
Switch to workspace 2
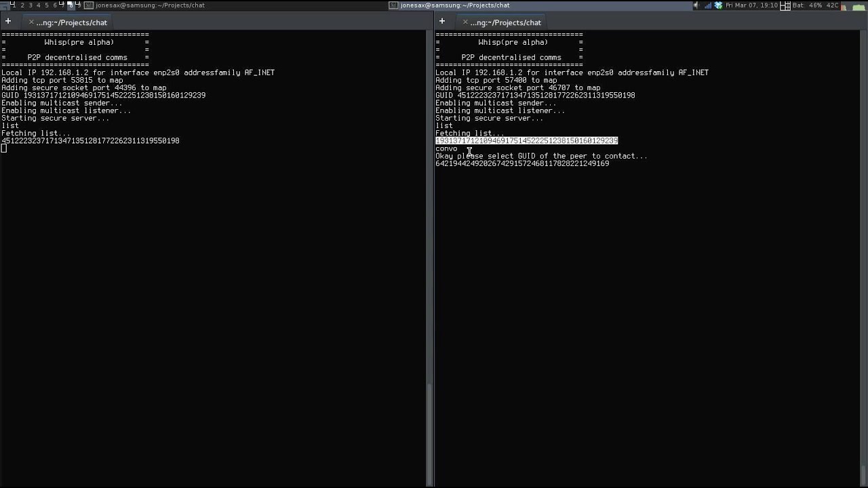coord(22,5)
